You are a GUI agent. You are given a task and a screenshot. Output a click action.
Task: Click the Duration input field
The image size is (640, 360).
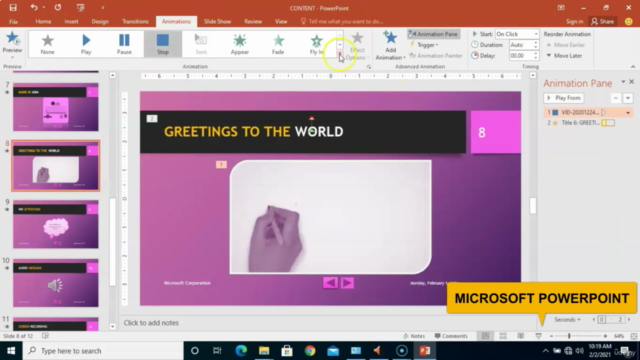pos(521,45)
